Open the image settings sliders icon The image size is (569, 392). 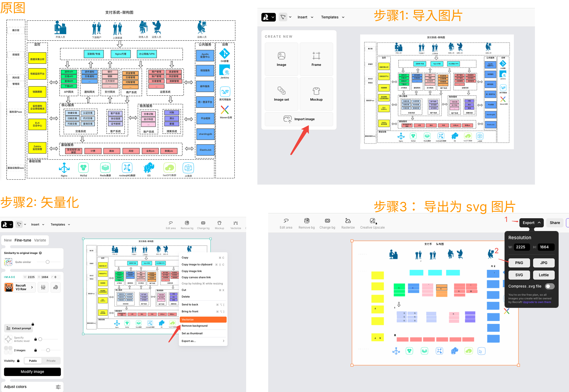click(43, 287)
